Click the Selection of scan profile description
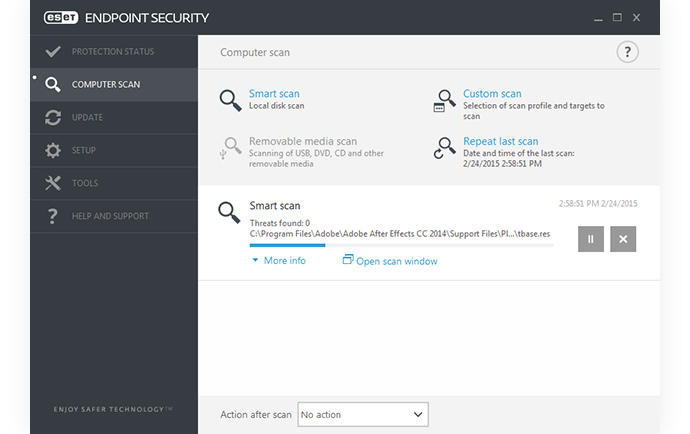This screenshot has width=690, height=434. (x=534, y=111)
